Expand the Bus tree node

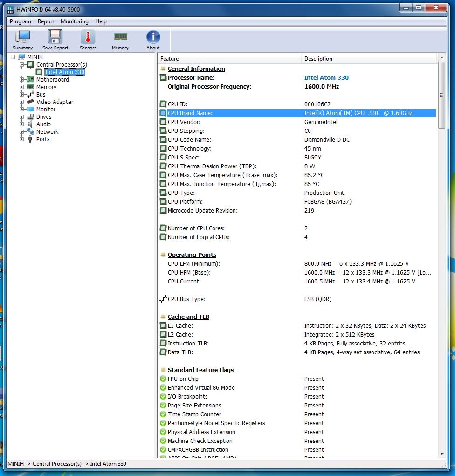click(x=21, y=95)
